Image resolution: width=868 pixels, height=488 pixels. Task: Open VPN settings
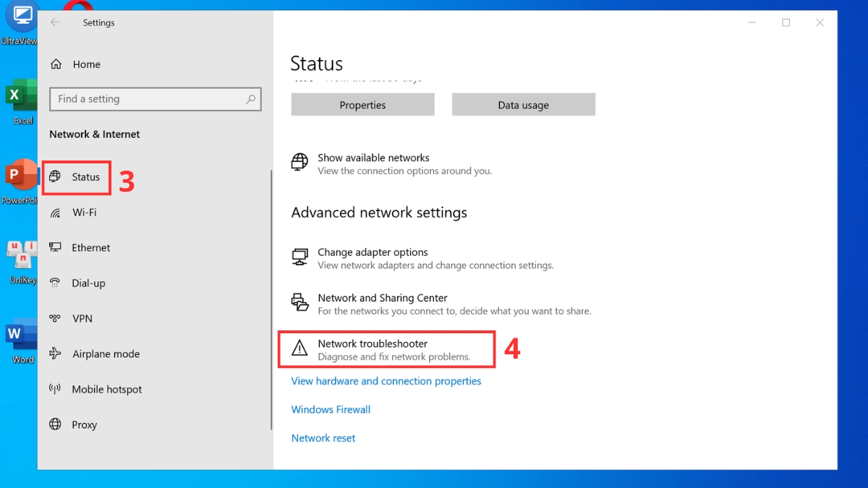[82, 318]
